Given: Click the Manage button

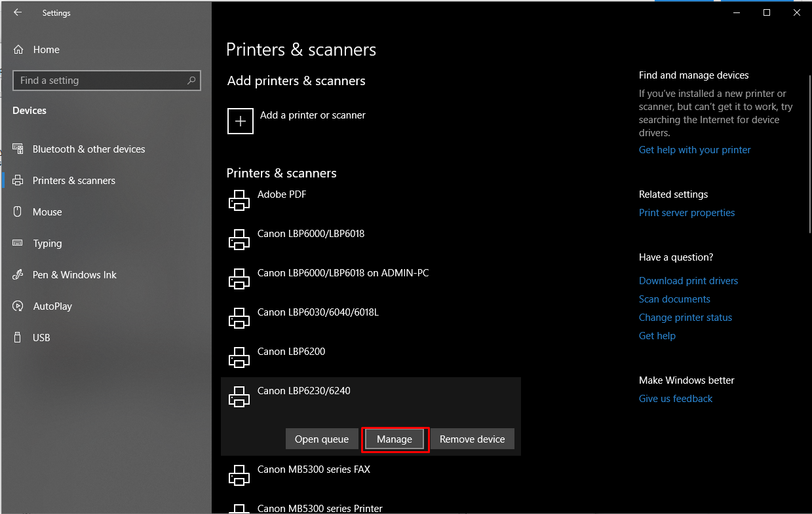Looking at the screenshot, I should (395, 439).
